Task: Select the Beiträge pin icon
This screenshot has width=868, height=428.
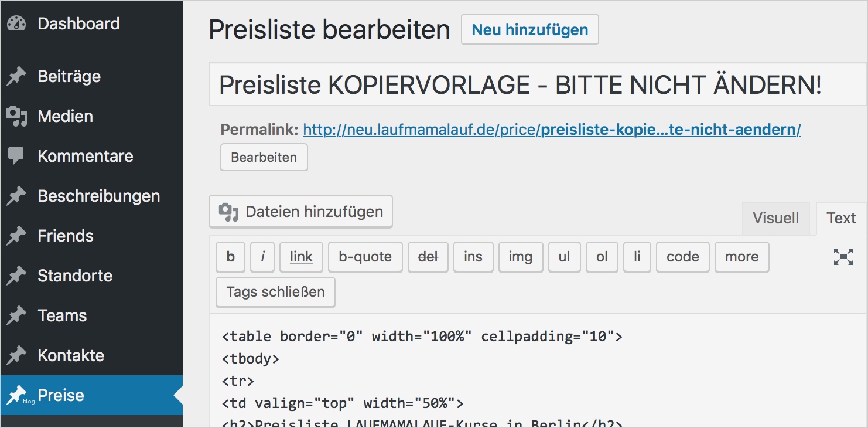Action: coord(16,76)
